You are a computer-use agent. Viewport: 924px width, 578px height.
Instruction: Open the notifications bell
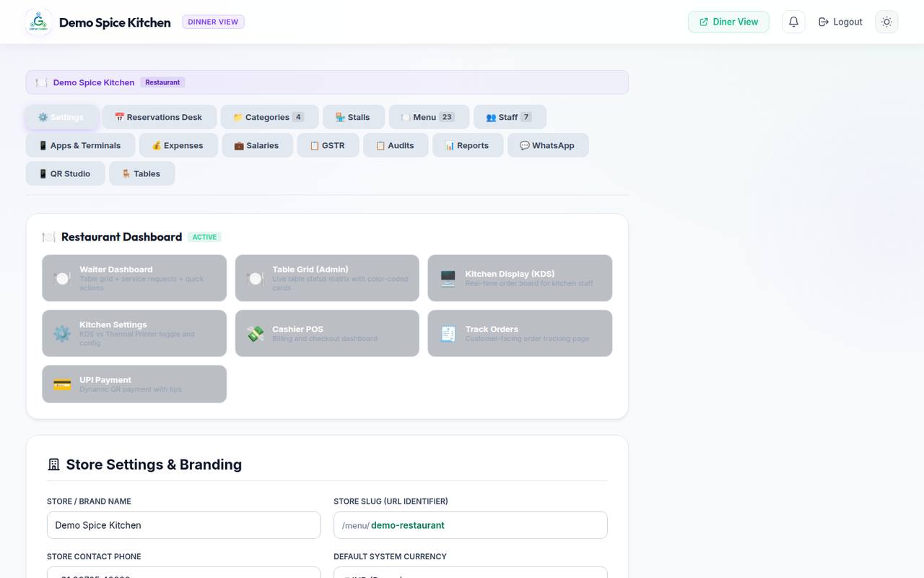pos(793,22)
